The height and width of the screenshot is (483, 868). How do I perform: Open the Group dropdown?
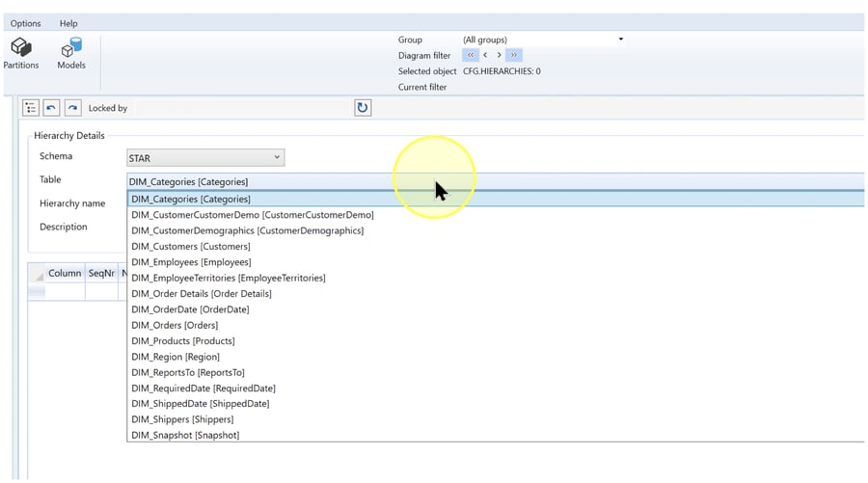tap(544, 40)
